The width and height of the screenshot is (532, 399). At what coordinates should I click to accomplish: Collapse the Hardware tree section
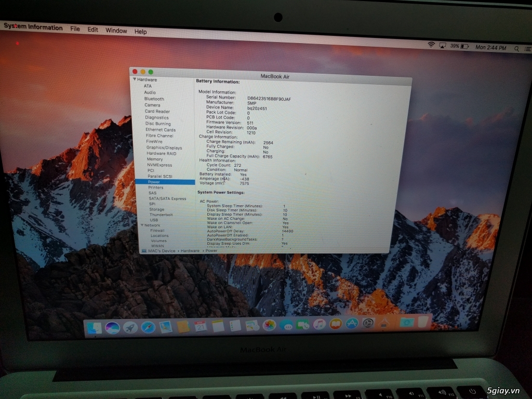coord(135,79)
